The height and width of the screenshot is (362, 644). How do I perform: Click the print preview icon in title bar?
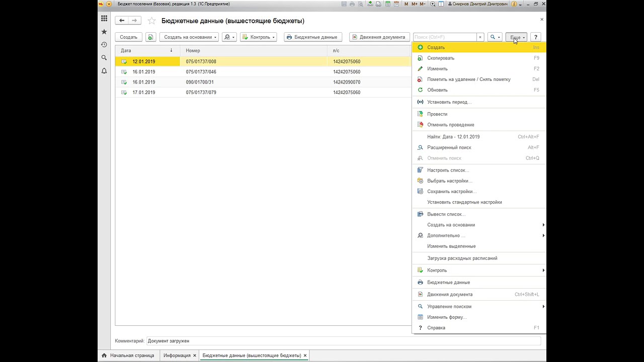point(361,4)
